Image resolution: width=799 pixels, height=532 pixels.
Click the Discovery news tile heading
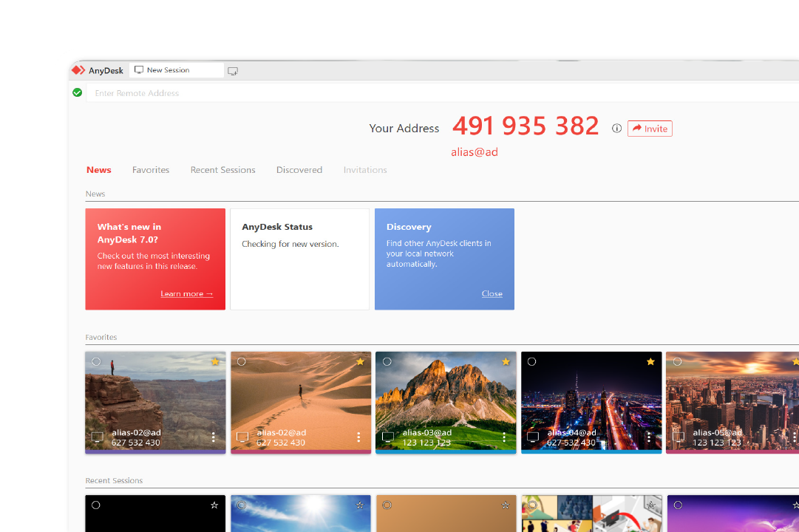tap(409, 227)
